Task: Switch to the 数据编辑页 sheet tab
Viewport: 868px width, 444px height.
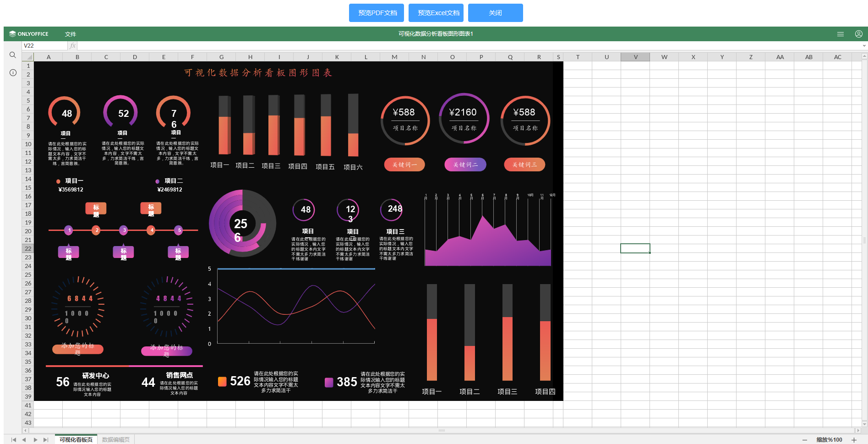Action: tap(116, 440)
